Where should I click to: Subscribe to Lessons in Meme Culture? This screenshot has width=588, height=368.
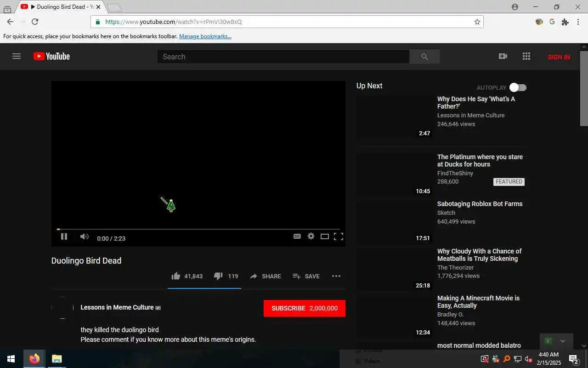305,308
